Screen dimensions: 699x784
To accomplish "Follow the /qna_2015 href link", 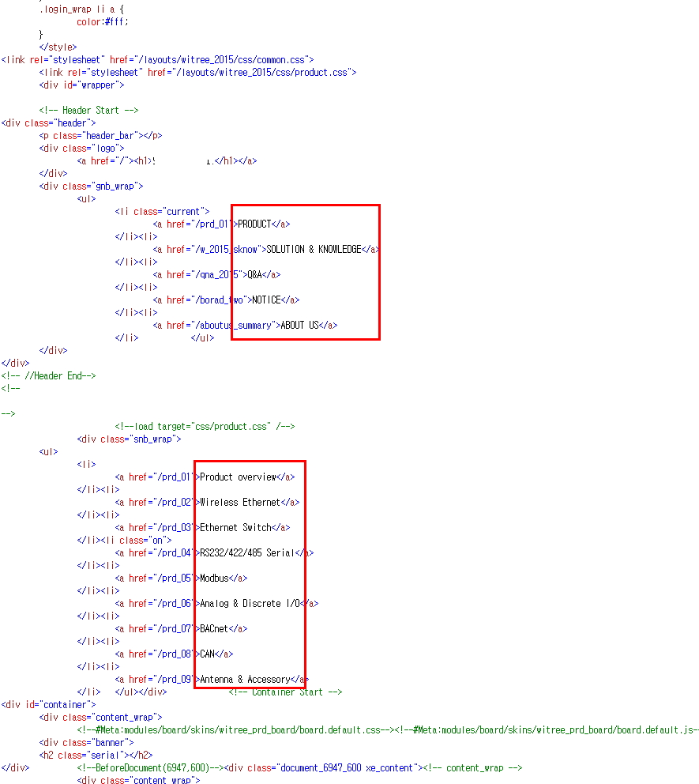I will [x=216, y=274].
